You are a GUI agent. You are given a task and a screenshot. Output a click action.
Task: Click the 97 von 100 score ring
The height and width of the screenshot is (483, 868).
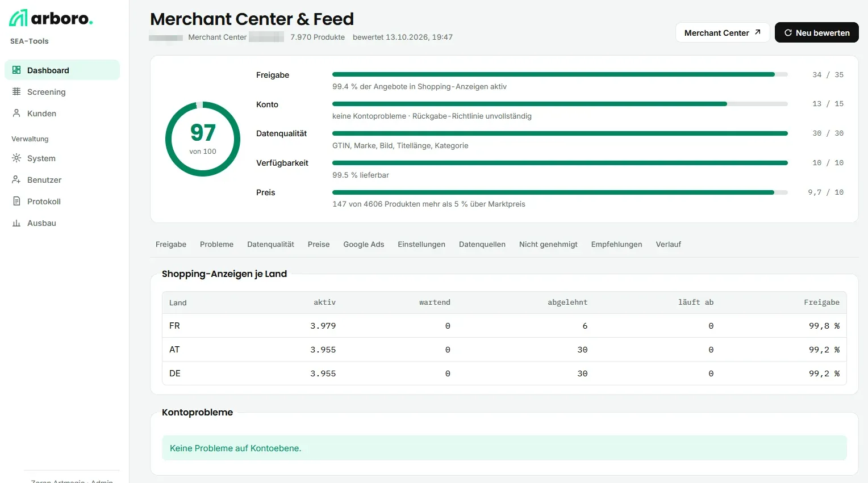coord(203,139)
